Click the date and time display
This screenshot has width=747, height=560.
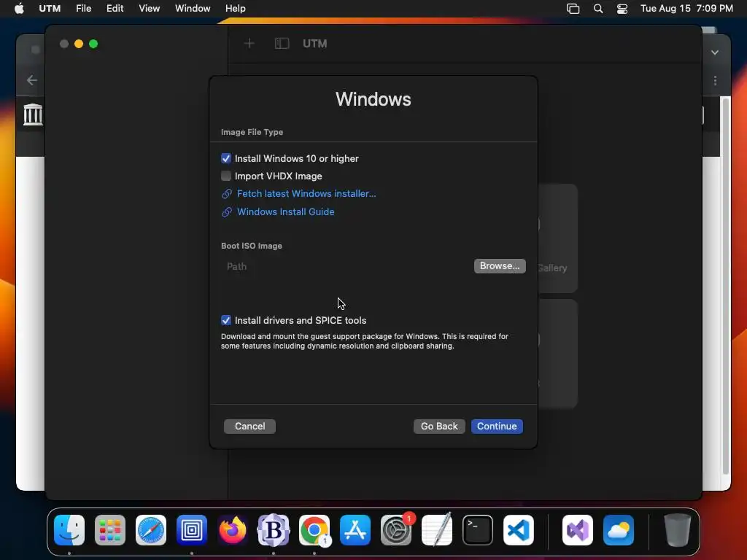(x=686, y=8)
